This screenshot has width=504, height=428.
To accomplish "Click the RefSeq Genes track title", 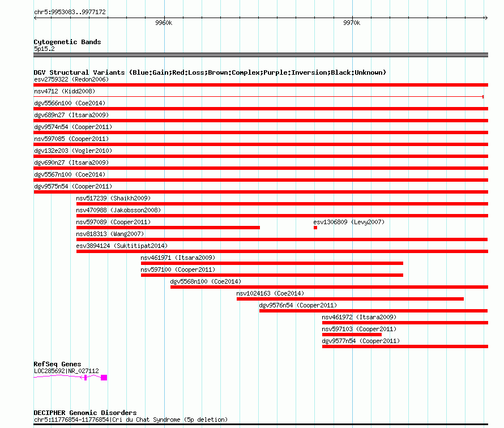I will (57, 364).
